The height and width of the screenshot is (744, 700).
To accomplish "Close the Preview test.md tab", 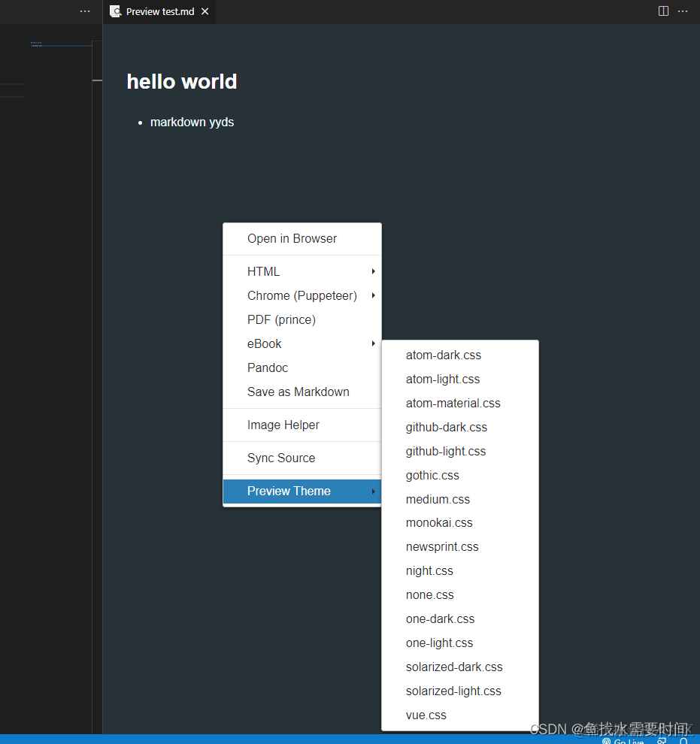I will click(x=205, y=11).
